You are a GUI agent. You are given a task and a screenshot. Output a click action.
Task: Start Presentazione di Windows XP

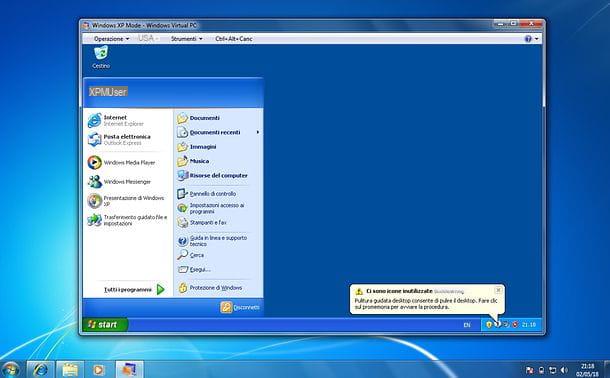(x=125, y=201)
